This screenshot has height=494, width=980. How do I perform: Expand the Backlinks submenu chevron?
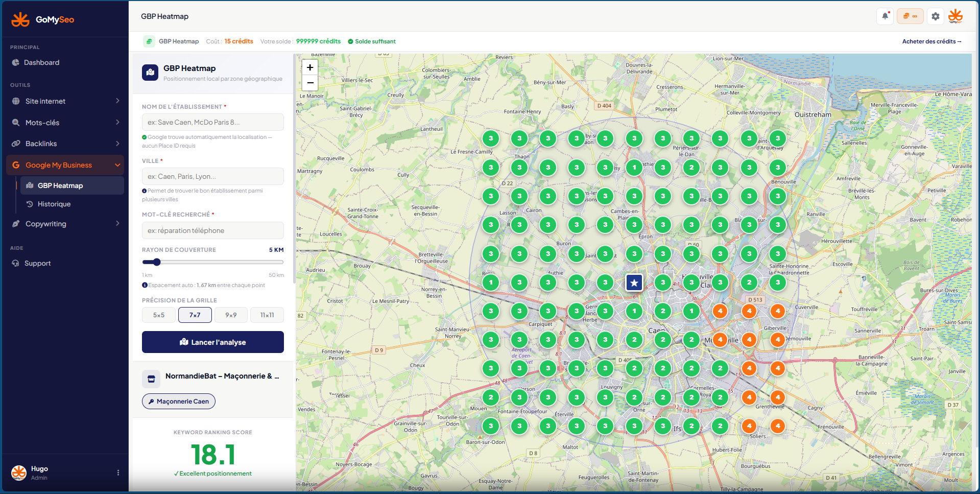pos(117,144)
